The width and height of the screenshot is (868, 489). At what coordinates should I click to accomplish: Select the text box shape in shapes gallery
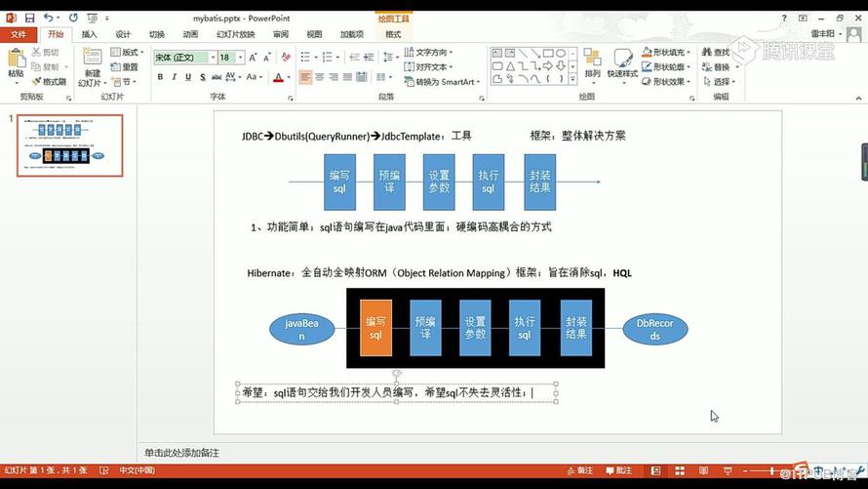(x=497, y=53)
